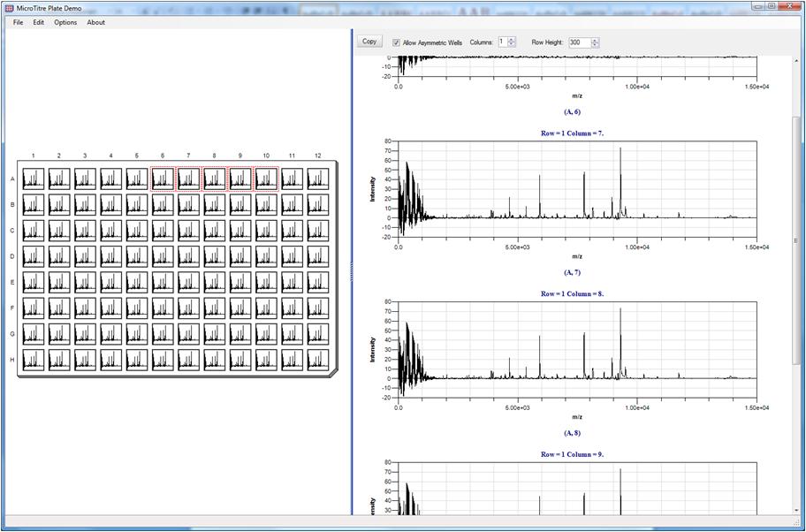The height and width of the screenshot is (532, 806).
Task: Toggle the Allow Asymmetric Wells checkbox
Action: coord(396,42)
